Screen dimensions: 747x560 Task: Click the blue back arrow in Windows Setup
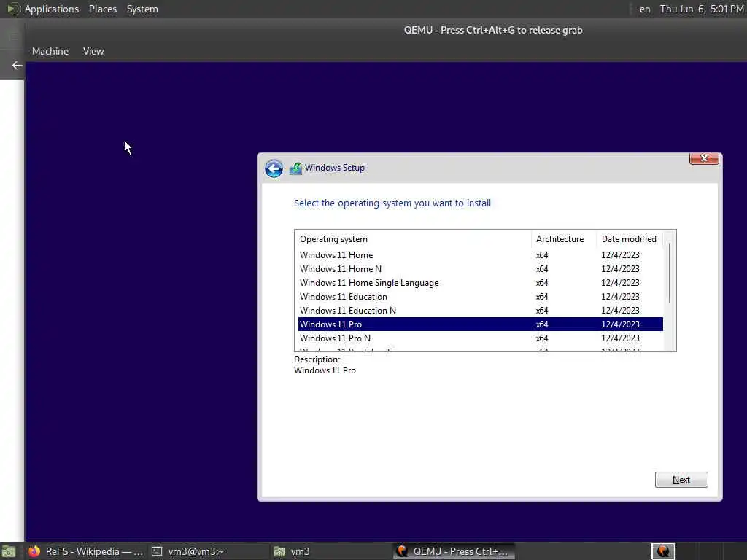tap(274, 168)
